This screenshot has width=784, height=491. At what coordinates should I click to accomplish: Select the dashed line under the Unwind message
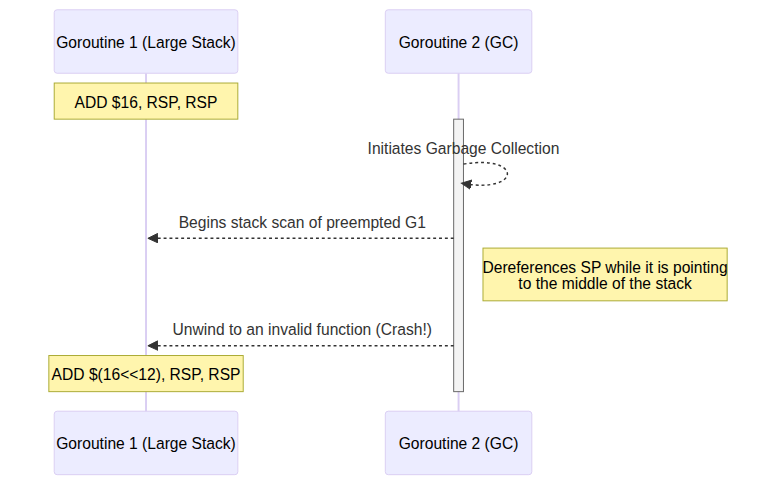300,345
